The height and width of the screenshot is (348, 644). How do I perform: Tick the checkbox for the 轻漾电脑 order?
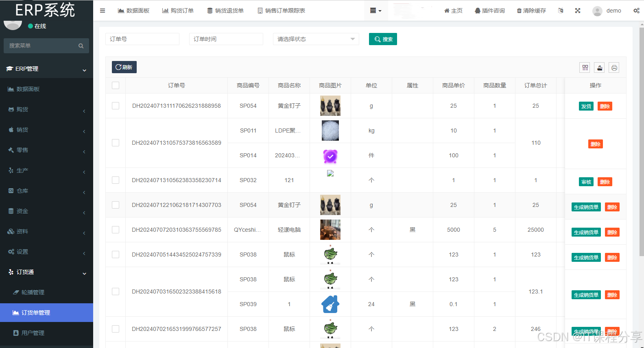pos(116,230)
